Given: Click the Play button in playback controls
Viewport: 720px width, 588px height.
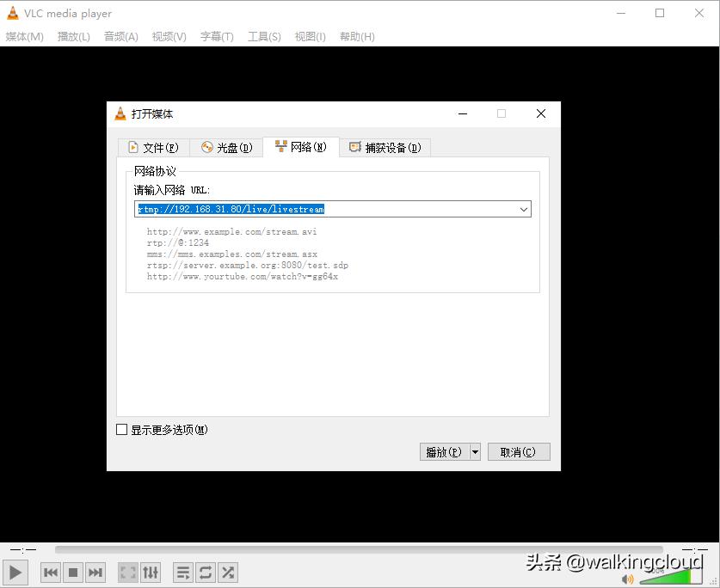Looking at the screenshot, I should click(x=15, y=572).
